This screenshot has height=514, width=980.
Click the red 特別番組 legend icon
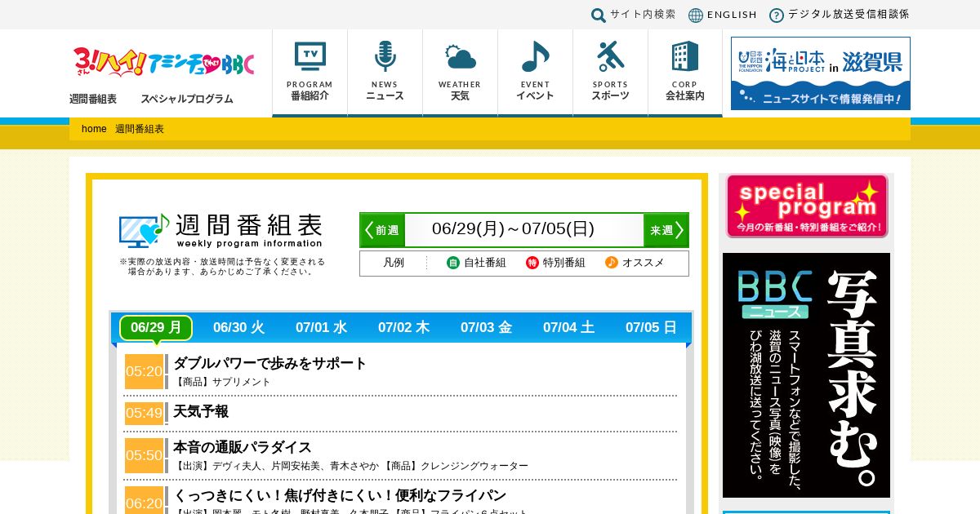pos(532,263)
